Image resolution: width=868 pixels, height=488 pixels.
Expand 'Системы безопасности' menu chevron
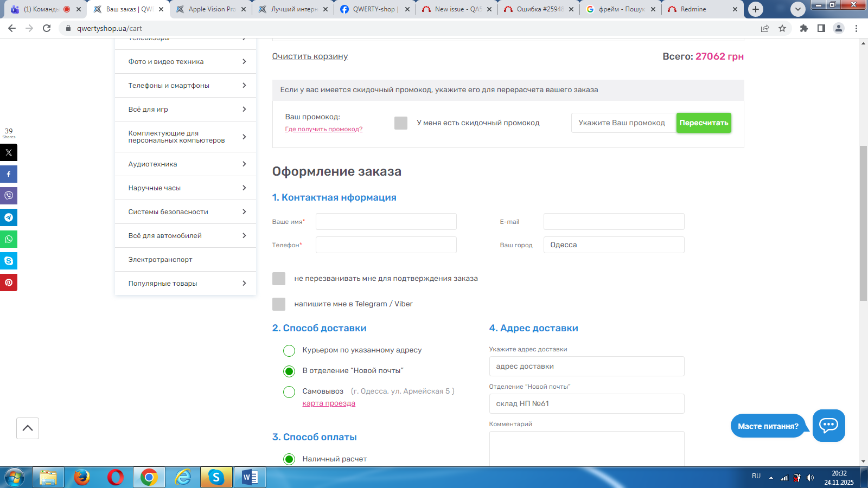[x=244, y=212]
